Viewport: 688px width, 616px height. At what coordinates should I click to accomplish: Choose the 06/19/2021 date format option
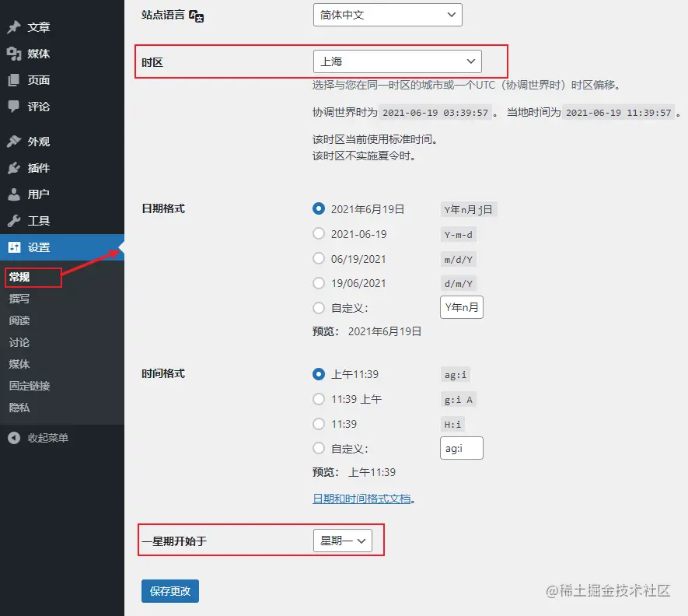click(319, 258)
